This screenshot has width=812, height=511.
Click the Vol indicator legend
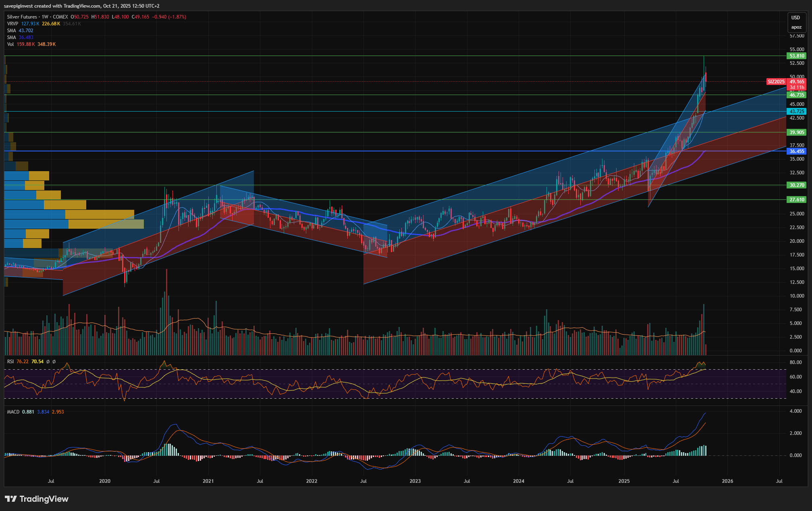point(10,44)
